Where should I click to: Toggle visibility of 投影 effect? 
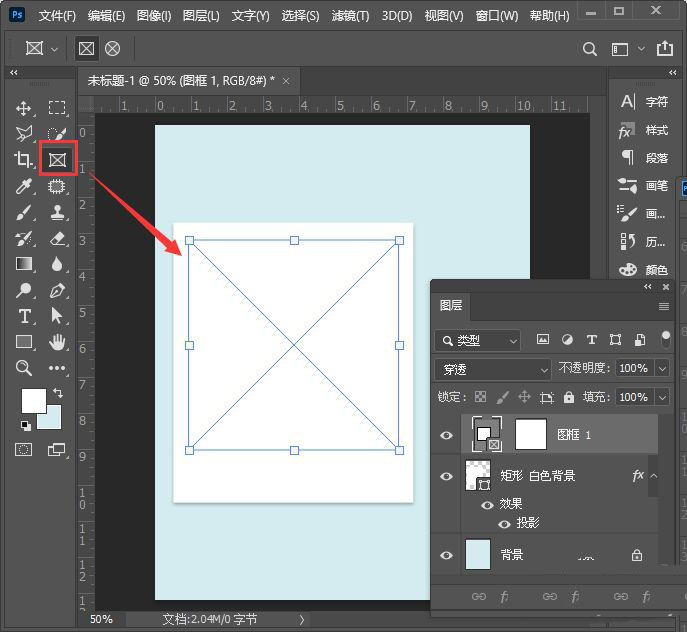point(504,524)
